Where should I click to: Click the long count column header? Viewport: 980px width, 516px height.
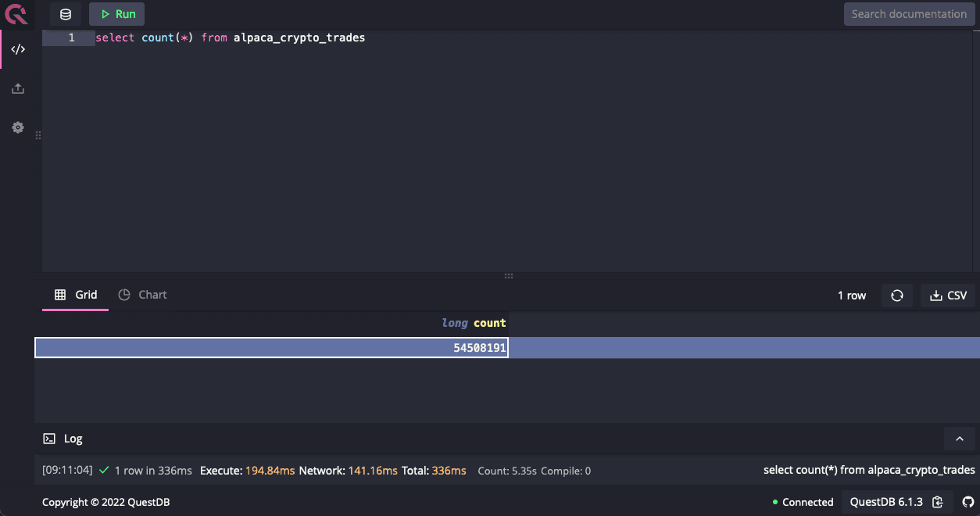[x=474, y=323]
